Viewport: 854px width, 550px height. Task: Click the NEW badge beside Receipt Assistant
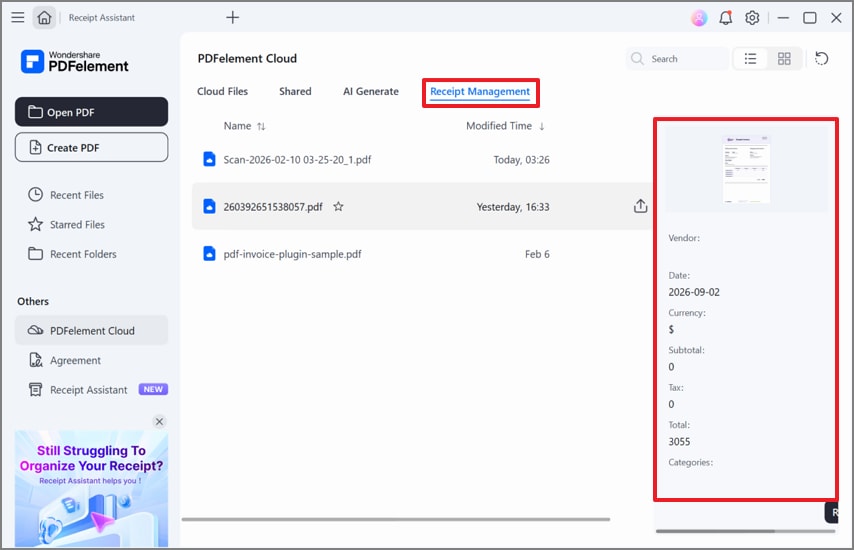click(153, 389)
